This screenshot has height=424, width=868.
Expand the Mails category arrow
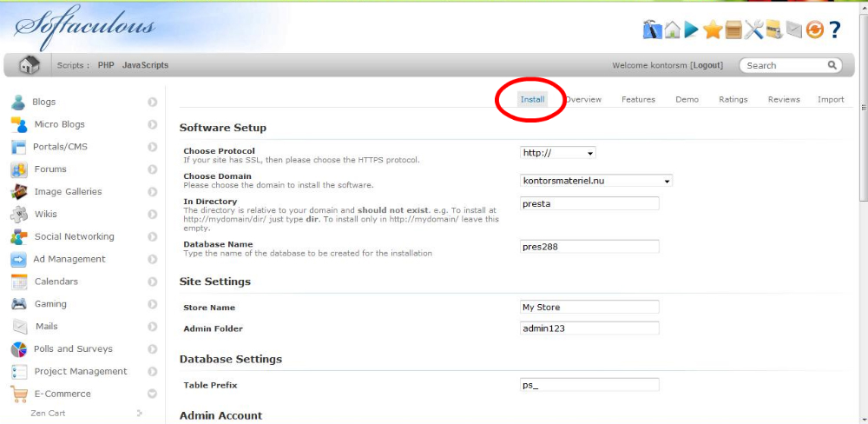click(152, 327)
